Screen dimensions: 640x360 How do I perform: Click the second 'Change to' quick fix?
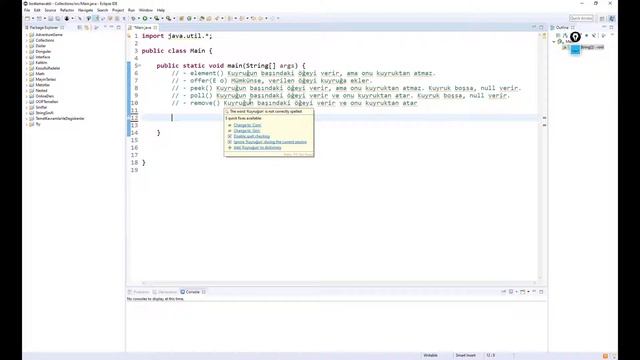coord(247,131)
